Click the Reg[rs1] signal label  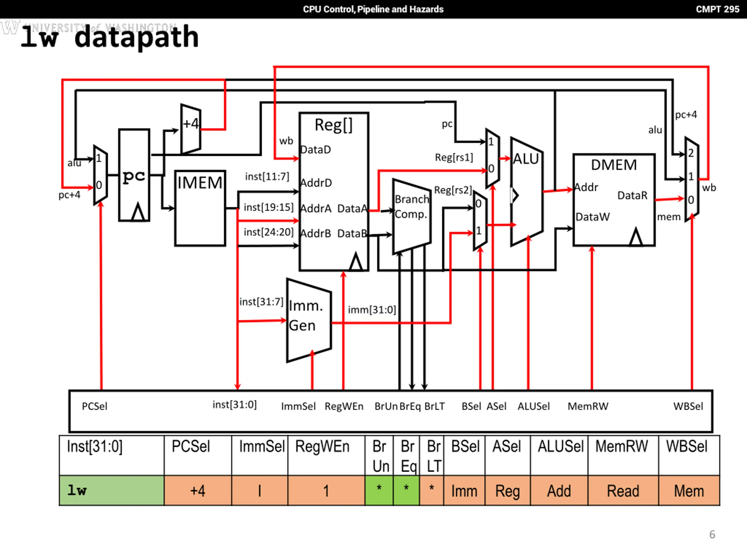tap(454, 157)
